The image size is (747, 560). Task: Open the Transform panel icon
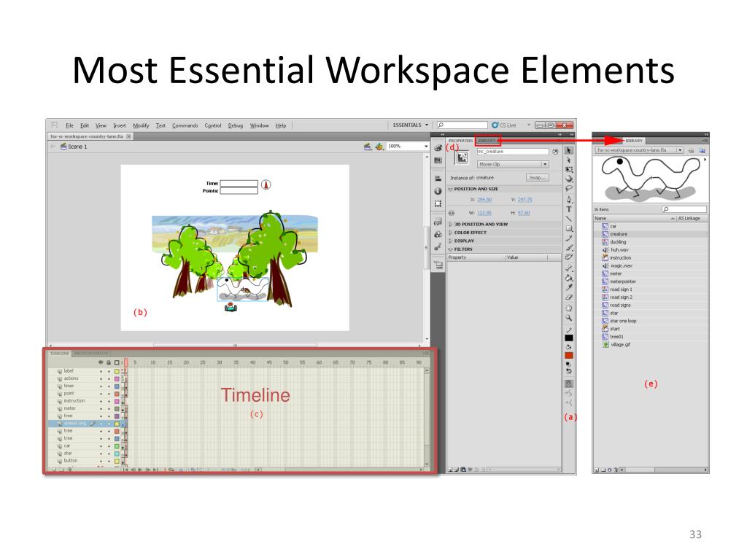click(438, 204)
